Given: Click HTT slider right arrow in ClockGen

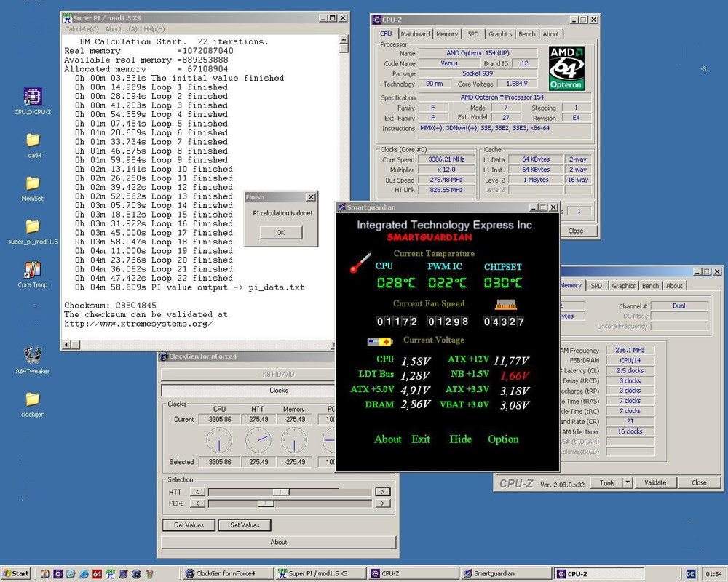Looking at the screenshot, I should (383, 492).
